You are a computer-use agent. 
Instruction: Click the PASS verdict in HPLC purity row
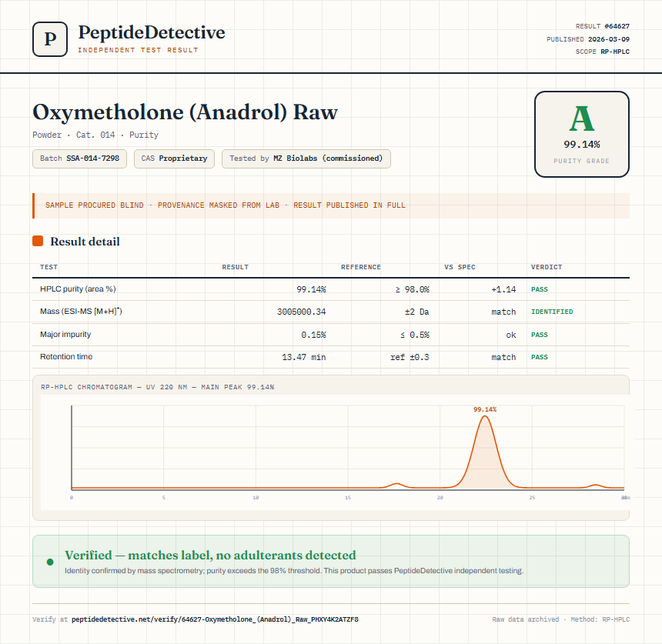(539, 289)
